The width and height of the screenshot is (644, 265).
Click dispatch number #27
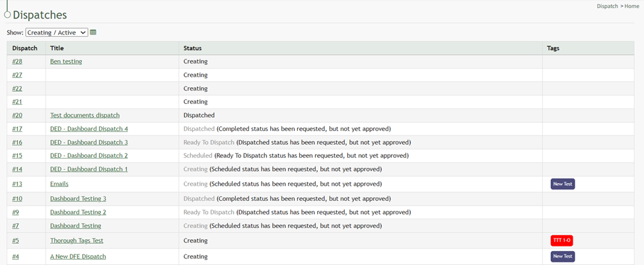point(17,75)
